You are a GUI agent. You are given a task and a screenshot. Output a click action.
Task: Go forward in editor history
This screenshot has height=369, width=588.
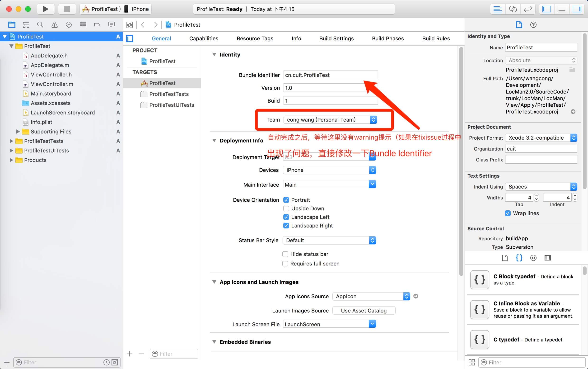(156, 25)
